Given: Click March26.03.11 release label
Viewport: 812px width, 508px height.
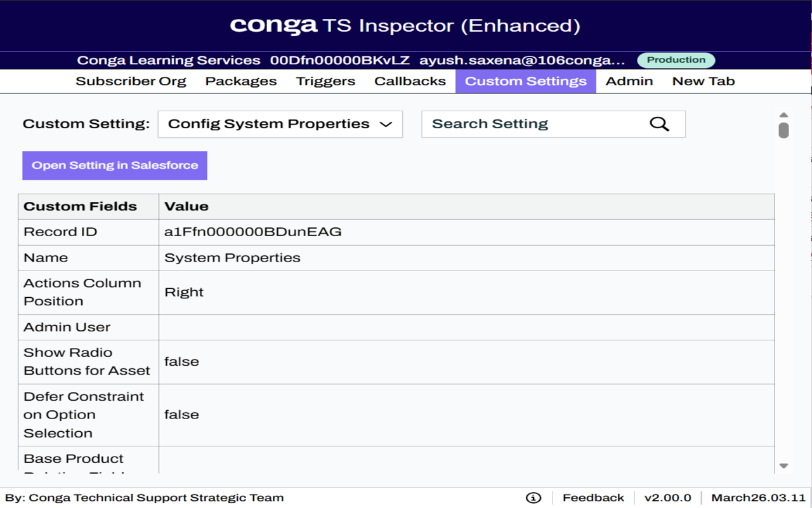Looking at the screenshot, I should 758,498.
